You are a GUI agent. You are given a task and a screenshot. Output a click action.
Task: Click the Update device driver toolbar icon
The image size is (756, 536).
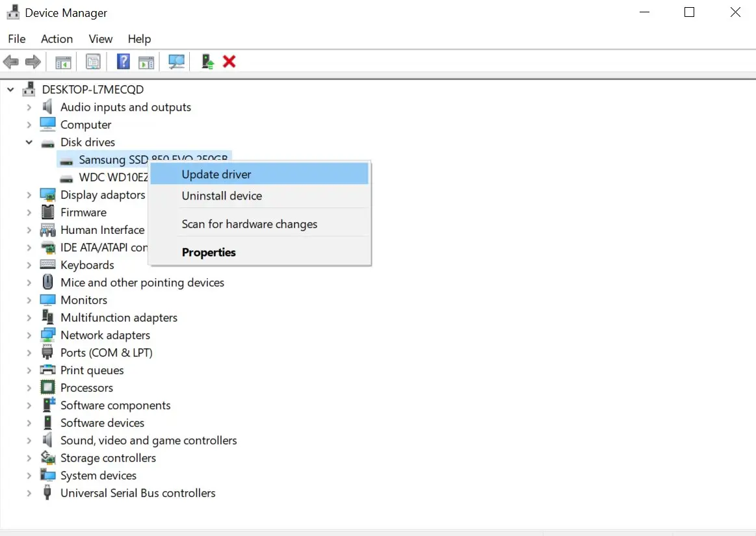[x=207, y=62]
